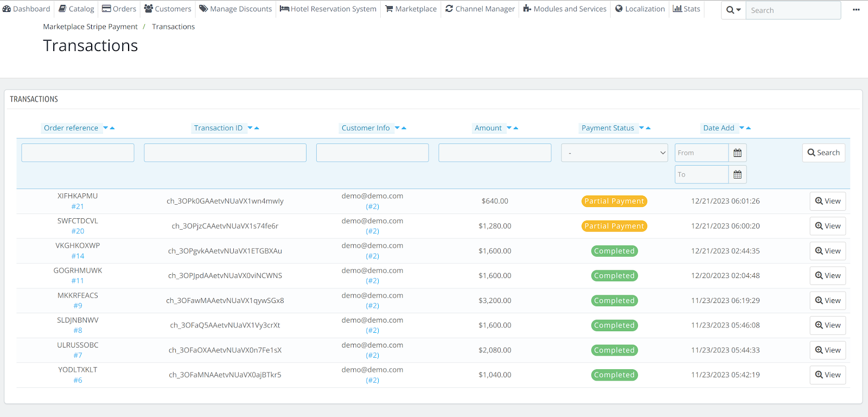Focus the Order reference filter field
This screenshot has height=417, width=868.
pos(78,153)
